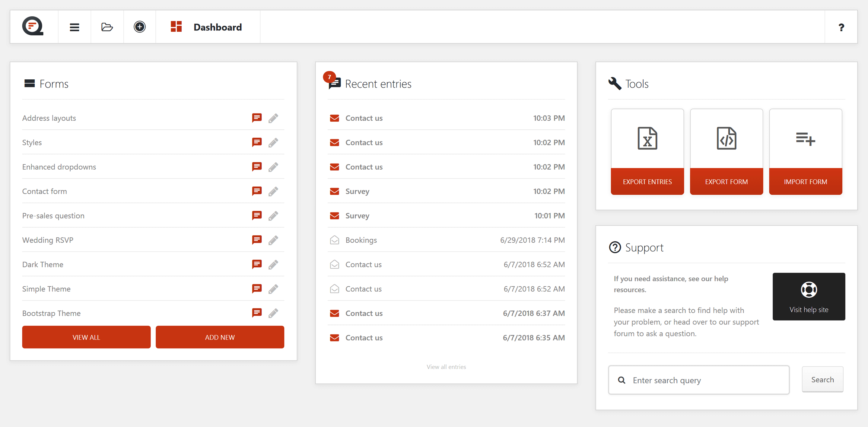View entries icon for Pre-sales question
Viewport: 868px width, 427px height.
point(257,215)
